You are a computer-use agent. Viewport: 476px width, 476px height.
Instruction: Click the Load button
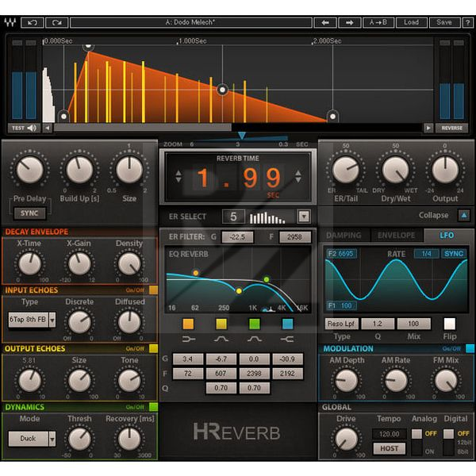click(411, 22)
